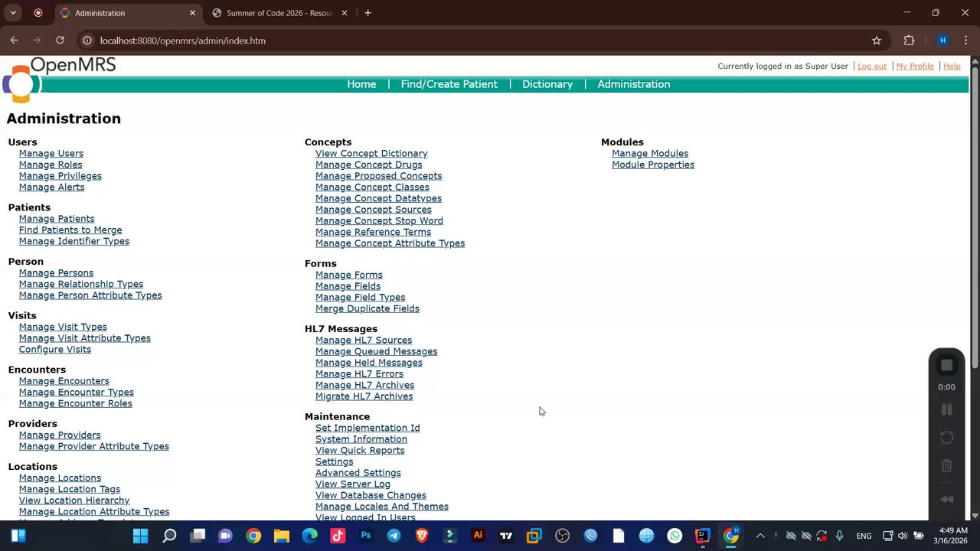Open Manage Modules link
This screenshot has width=980, height=551.
coord(650,153)
